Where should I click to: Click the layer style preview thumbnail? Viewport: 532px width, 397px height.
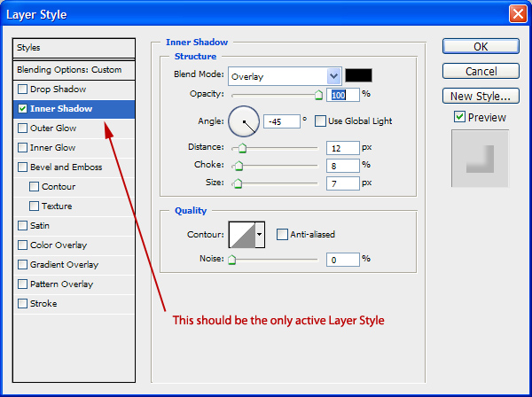[x=480, y=159]
